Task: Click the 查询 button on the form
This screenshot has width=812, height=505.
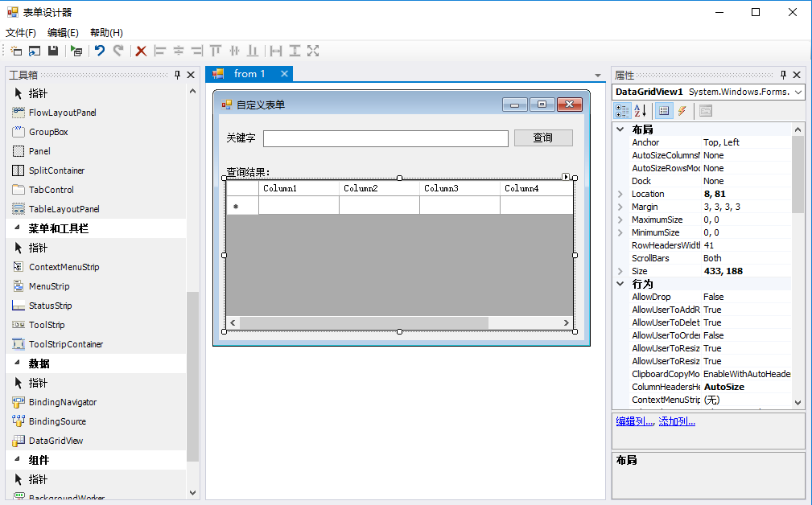Action: click(543, 138)
